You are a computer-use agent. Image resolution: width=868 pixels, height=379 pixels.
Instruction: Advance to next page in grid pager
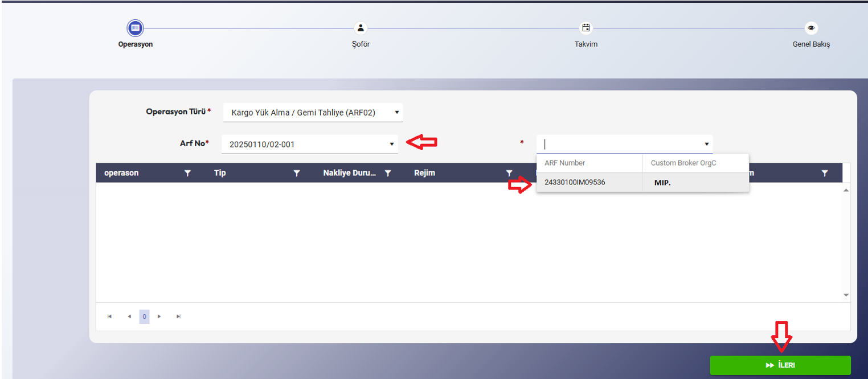[x=159, y=316]
